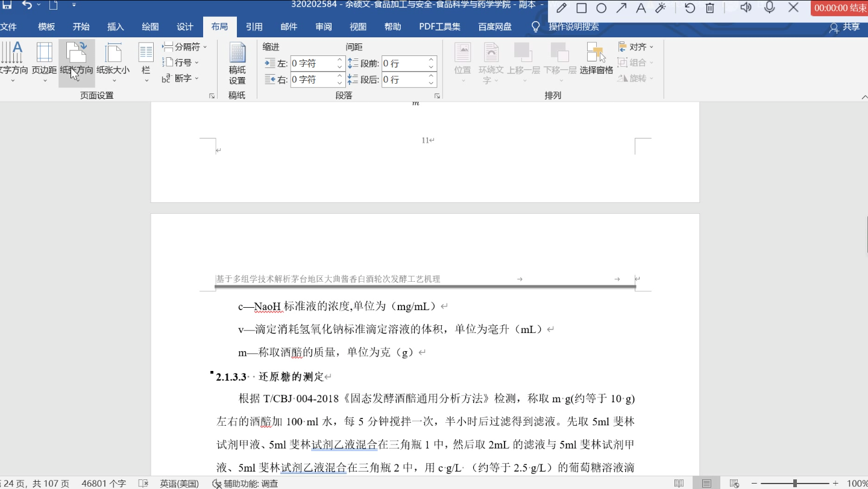Image resolution: width=868 pixels, height=489 pixels.
Task: Open the undo history dropdown arrow
Action: tap(39, 5)
